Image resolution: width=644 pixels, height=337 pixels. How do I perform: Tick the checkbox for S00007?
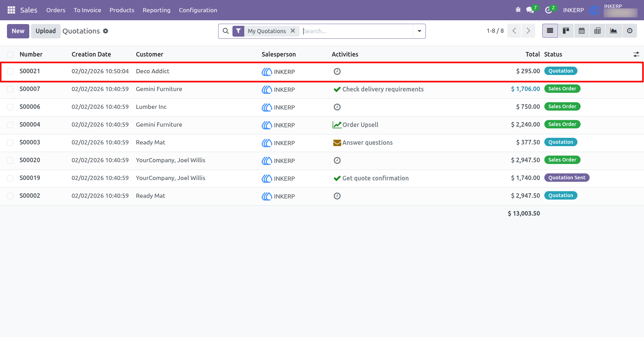pos(10,89)
